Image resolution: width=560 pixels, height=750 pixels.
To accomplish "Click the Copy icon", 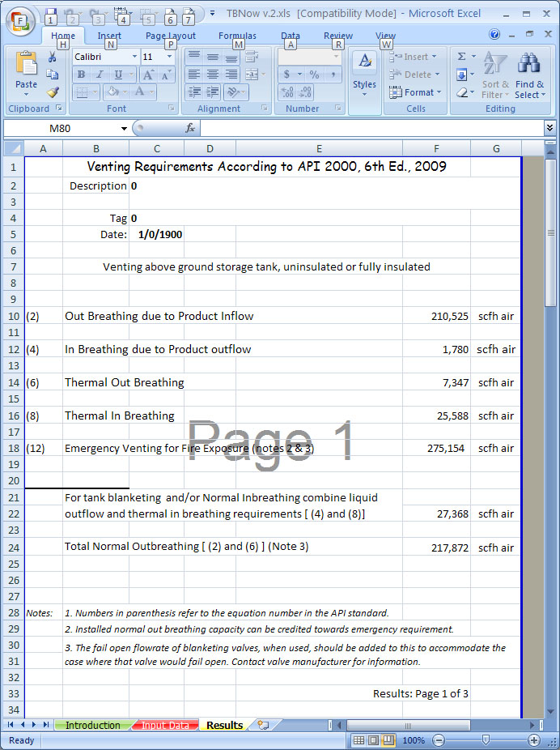I will (52, 75).
